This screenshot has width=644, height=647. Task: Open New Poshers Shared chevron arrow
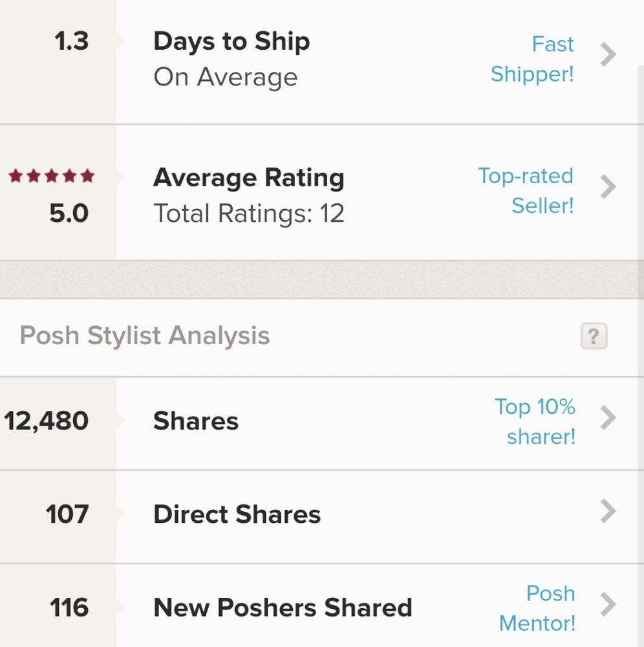point(608,606)
